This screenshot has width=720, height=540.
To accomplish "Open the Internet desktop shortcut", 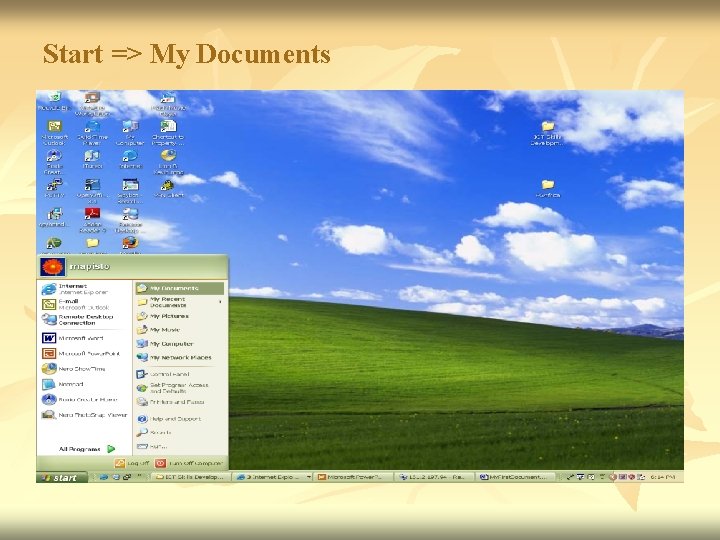I will (130, 159).
